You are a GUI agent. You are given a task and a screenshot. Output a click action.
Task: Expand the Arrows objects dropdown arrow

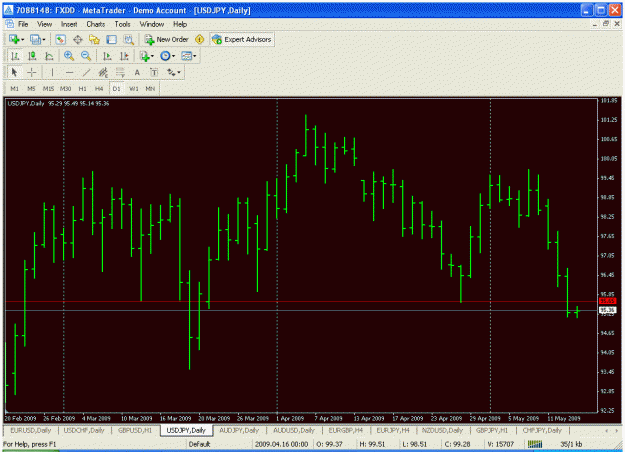(179, 73)
